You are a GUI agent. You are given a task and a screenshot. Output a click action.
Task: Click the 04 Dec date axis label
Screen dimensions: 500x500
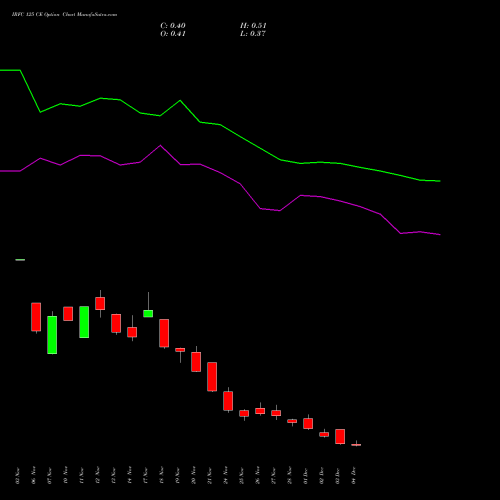click(x=354, y=475)
